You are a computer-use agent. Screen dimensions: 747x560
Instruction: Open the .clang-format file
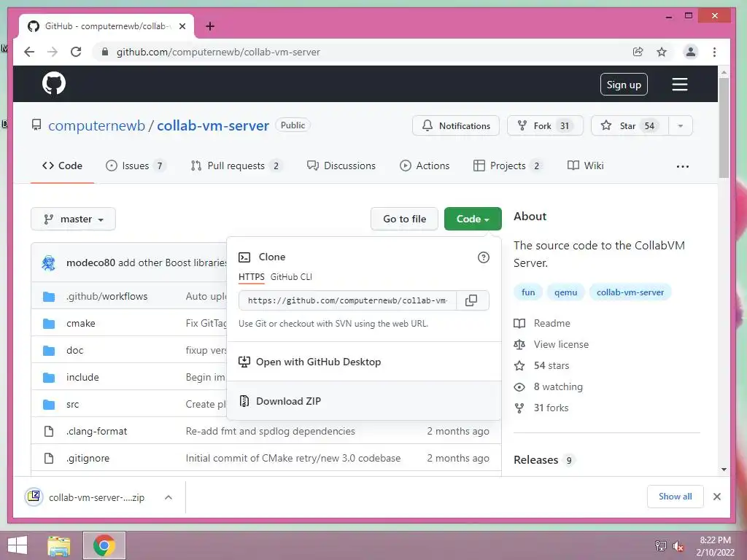tap(97, 432)
